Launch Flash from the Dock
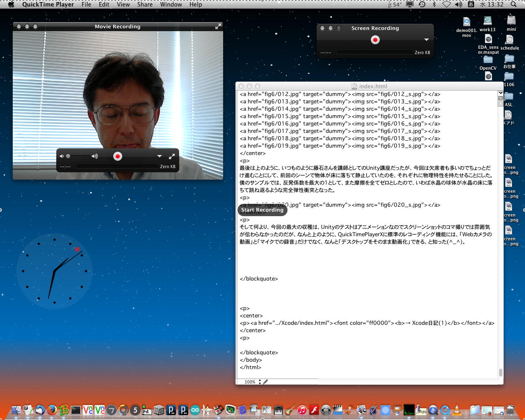 314,410
